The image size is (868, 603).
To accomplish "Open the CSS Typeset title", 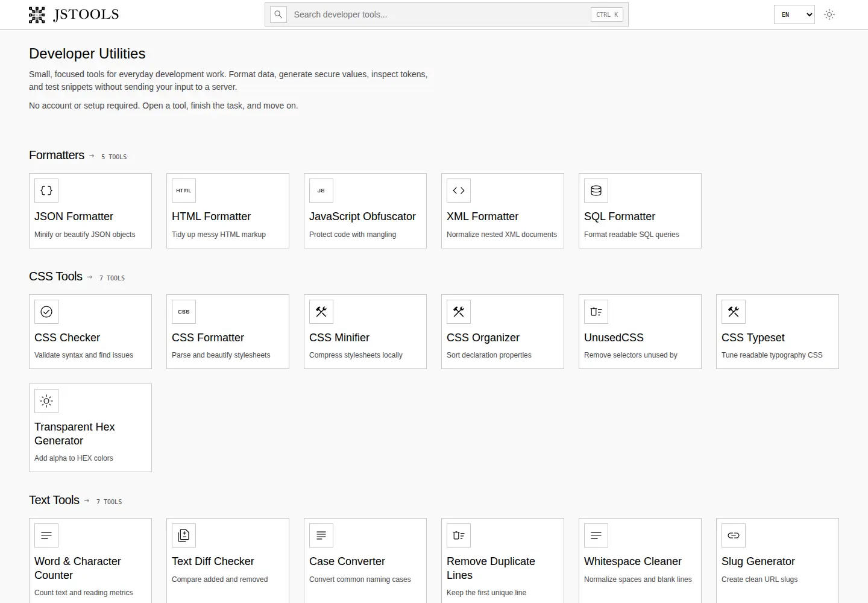I will tap(753, 338).
